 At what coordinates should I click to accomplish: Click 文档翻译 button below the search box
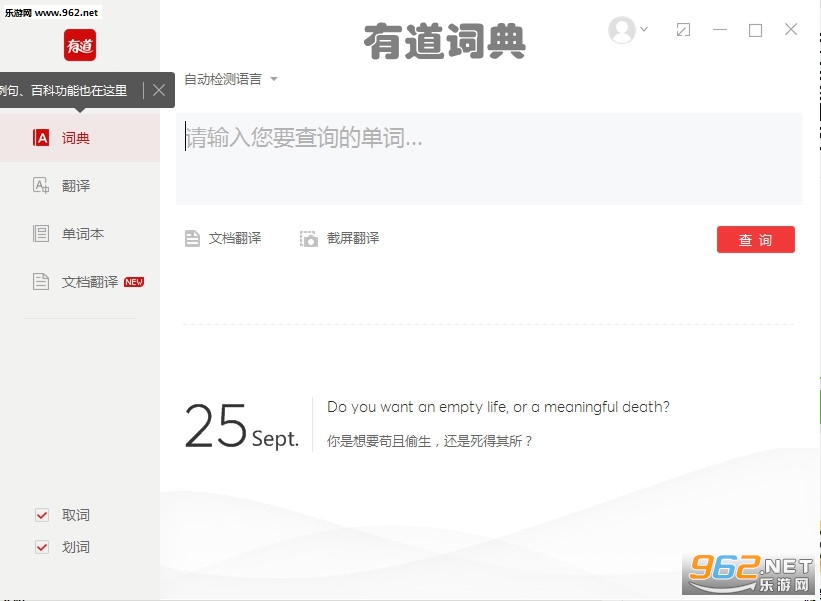[x=223, y=239]
